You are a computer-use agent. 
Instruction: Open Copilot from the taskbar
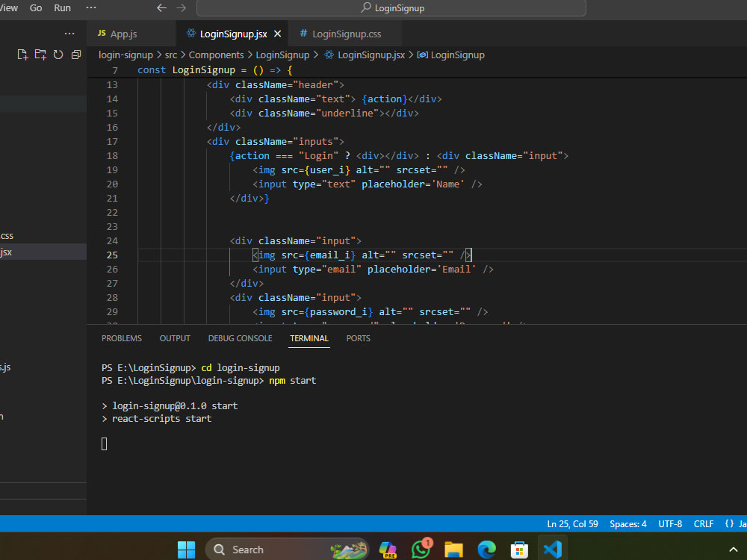(x=388, y=550)
